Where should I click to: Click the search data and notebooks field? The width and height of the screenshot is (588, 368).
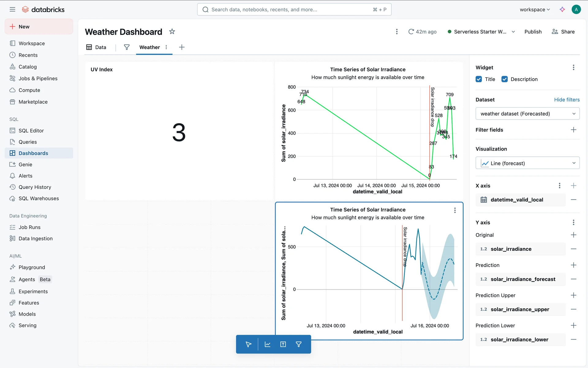(x=294, y=10)
